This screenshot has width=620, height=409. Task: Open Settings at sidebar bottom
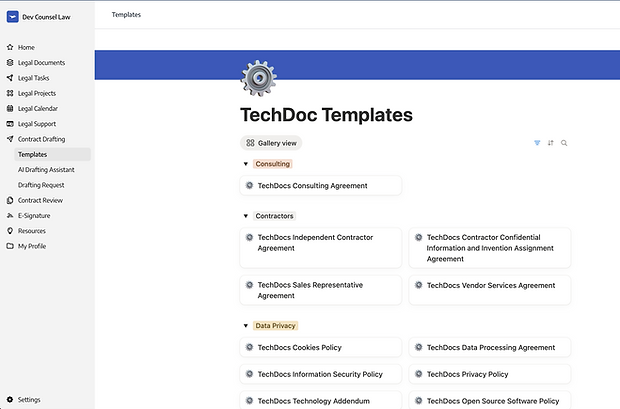[29, 400]
